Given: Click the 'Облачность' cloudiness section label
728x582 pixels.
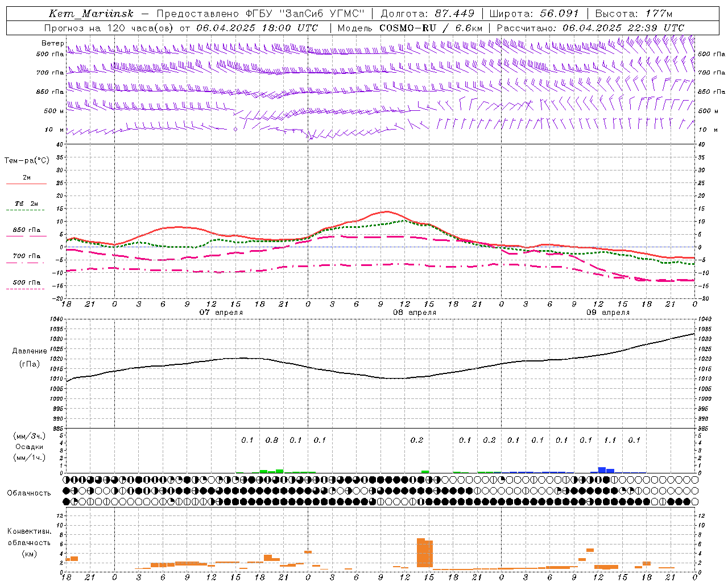Looking at the screenshot, I should click(29, 493).
